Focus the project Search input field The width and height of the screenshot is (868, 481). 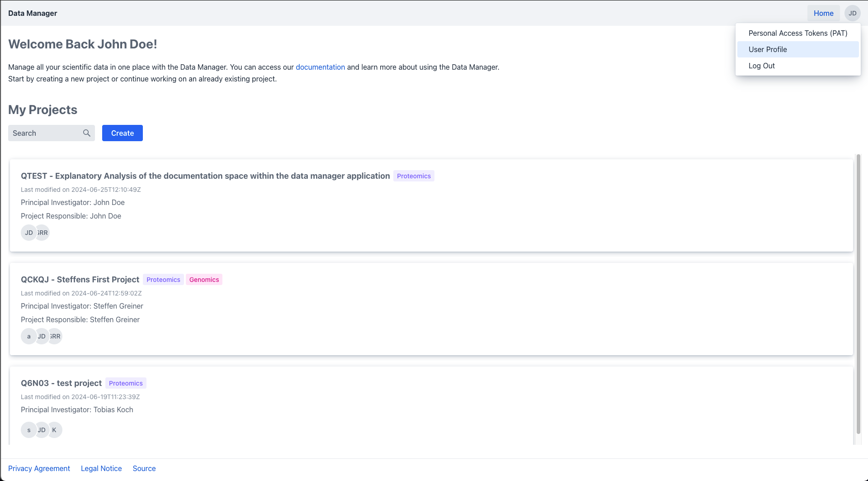coord(45,133)
